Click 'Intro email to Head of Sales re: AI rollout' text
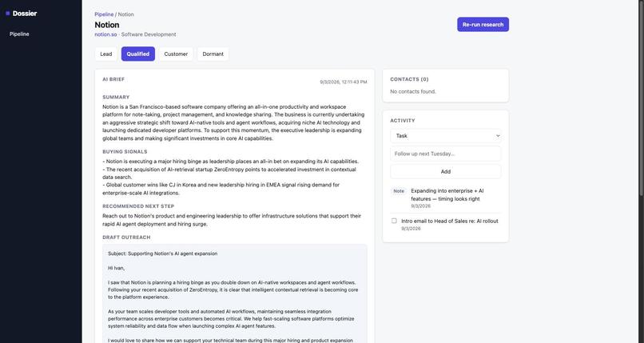The height and width of the screenshot is (343, 644). click(x=450, y=221)
